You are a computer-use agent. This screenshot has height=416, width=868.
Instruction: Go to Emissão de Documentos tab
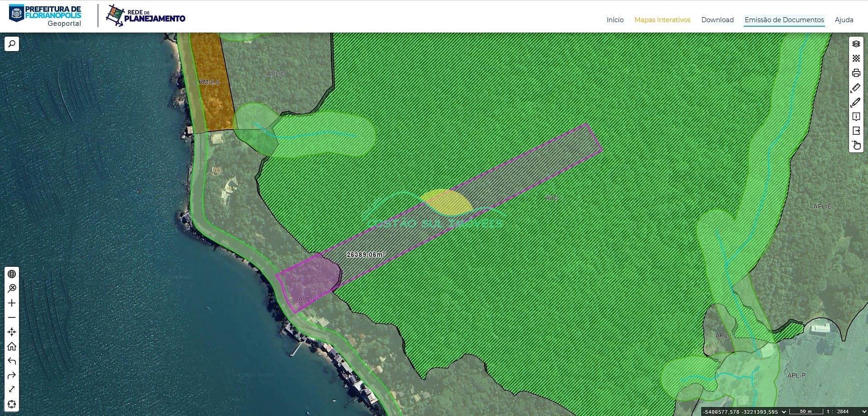point(784,20)
